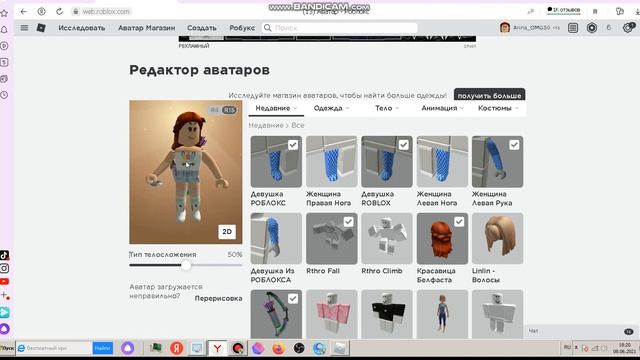Select the Женщина Левая Нога item
This screenshot has height=360, width=640.
click(442, 162)
